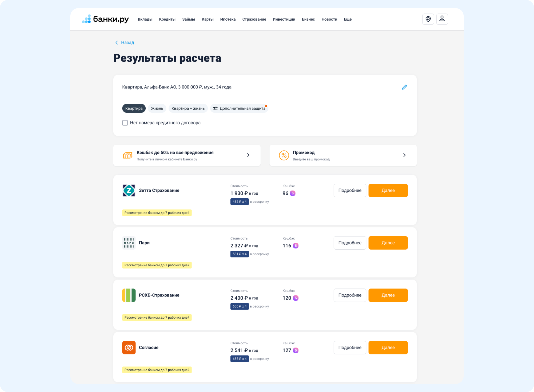Open the user profile icon
Viewport: 534px width, 392px height.
442,19
